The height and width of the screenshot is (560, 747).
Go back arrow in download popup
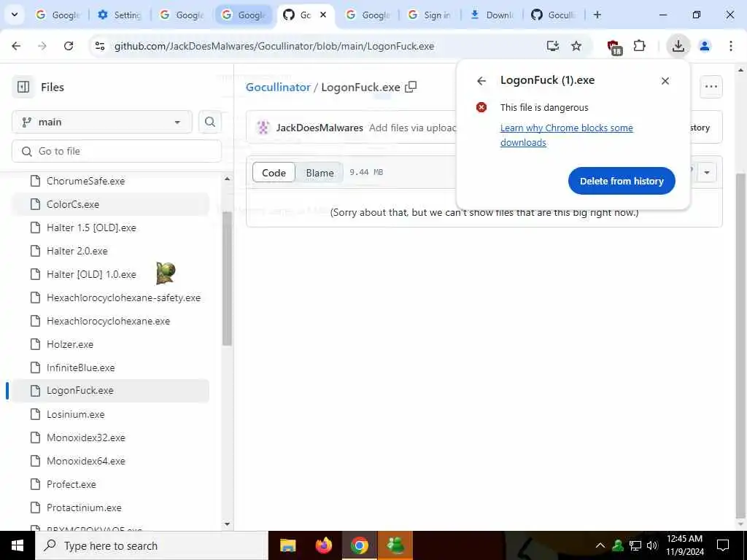[481, 81]
